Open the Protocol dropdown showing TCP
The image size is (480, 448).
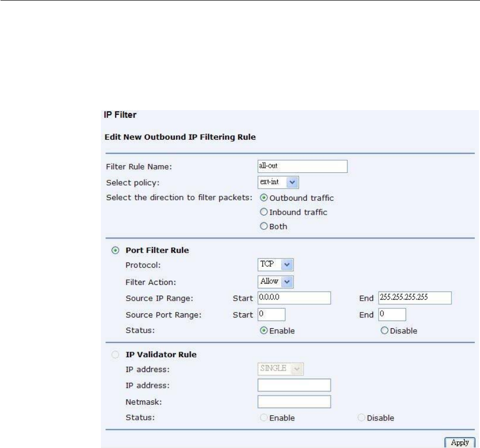[x=276, y=265]
